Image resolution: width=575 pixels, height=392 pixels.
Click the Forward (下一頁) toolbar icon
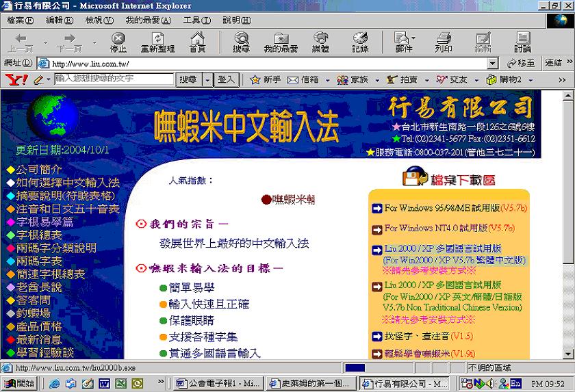click(x=69, y=42)
